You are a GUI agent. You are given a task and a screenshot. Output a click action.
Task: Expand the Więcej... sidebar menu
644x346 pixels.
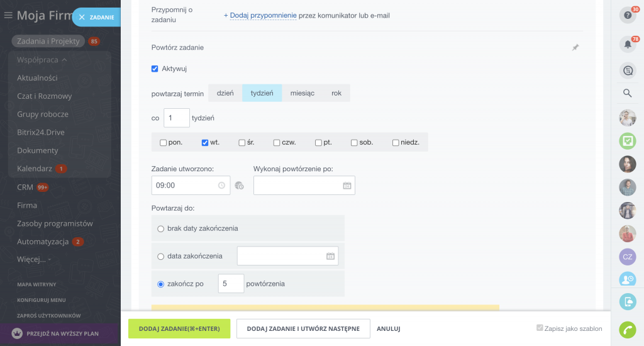pos(34,259)
